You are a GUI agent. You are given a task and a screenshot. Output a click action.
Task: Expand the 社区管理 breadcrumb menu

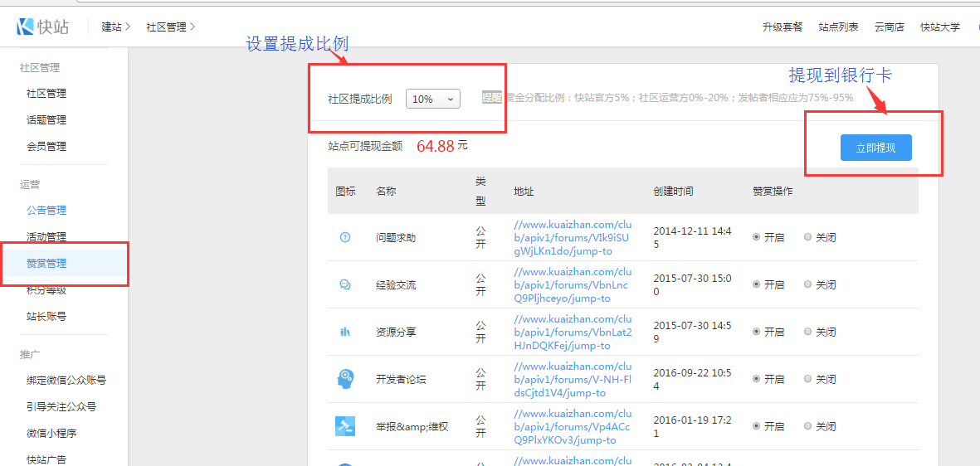[170, 27]
